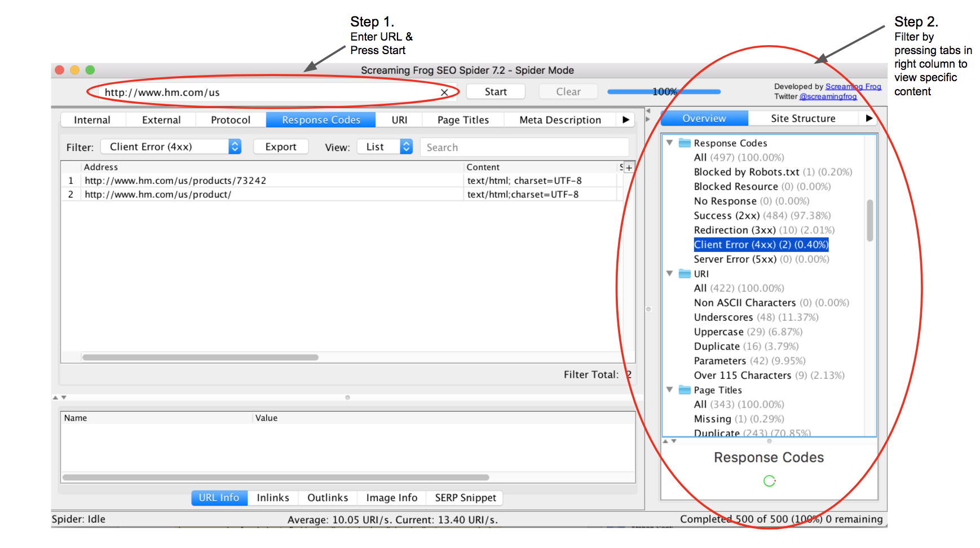Open the Filter dropdown showing Client Error (4xx)

point(171,147)
